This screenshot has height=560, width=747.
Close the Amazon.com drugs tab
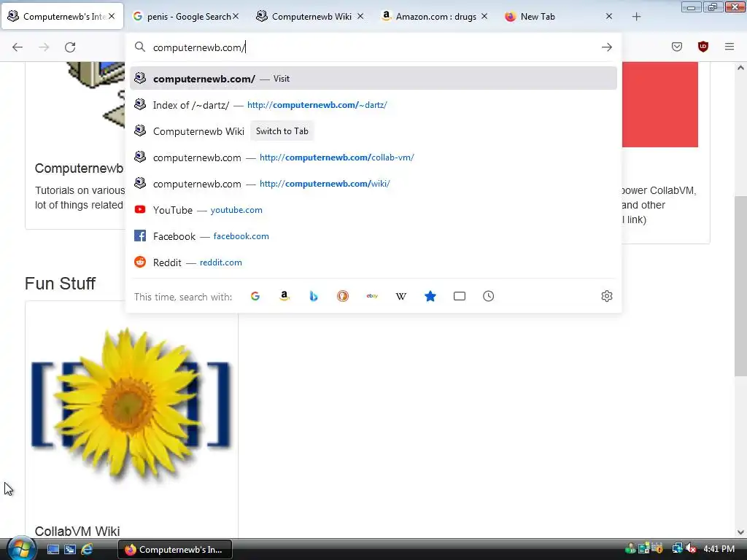point(484,16)
